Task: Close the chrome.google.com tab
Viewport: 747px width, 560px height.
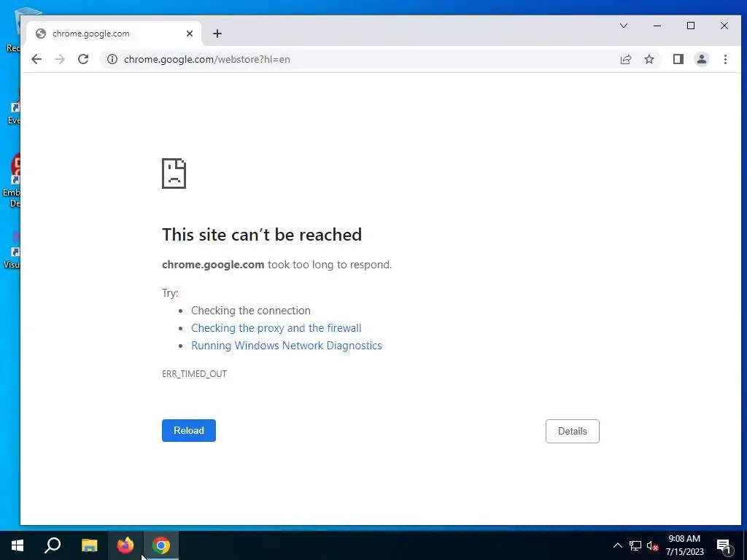Action: [190, 34]
